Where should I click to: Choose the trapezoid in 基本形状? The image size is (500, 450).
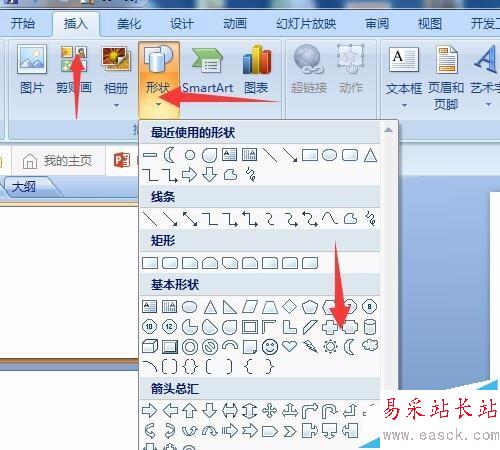click(270, 307)
